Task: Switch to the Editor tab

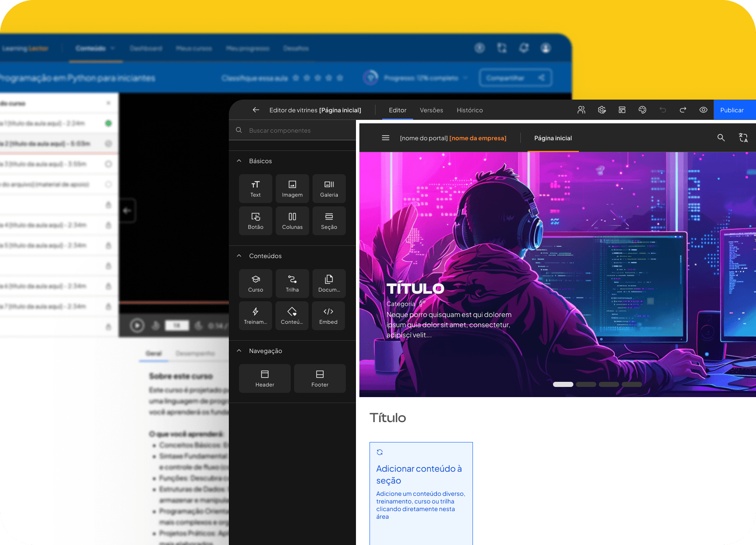Action: coord(397,110)
